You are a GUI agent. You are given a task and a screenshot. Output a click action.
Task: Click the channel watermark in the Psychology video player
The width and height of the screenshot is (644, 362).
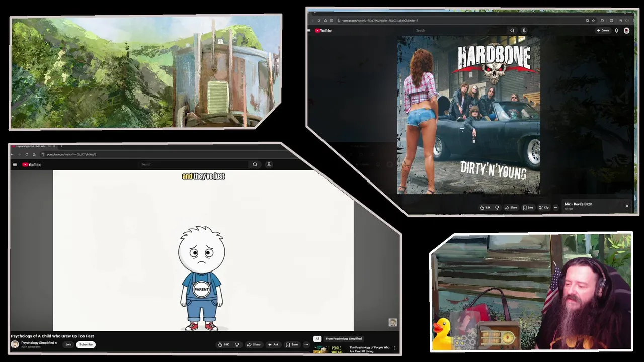[393, 323]
